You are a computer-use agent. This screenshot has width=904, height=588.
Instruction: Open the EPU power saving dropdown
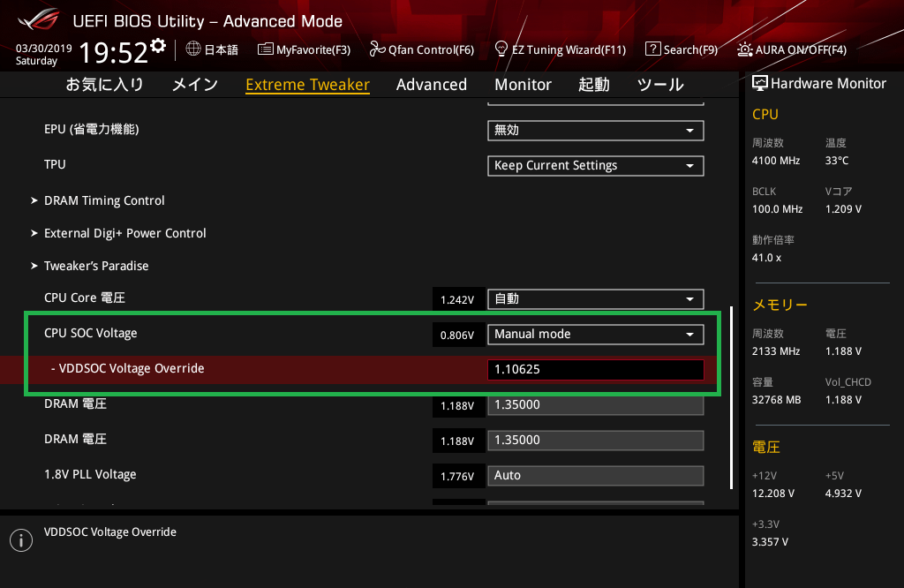point(595,131)
